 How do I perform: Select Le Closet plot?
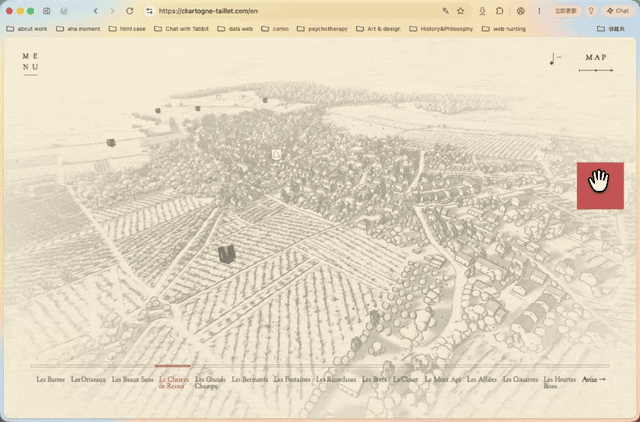point(405,379)
